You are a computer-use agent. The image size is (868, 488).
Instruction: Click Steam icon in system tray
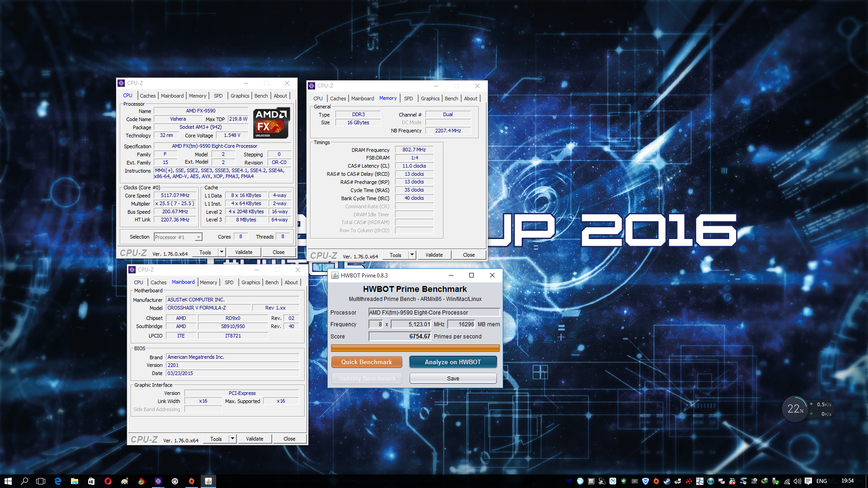pos(667,481)
